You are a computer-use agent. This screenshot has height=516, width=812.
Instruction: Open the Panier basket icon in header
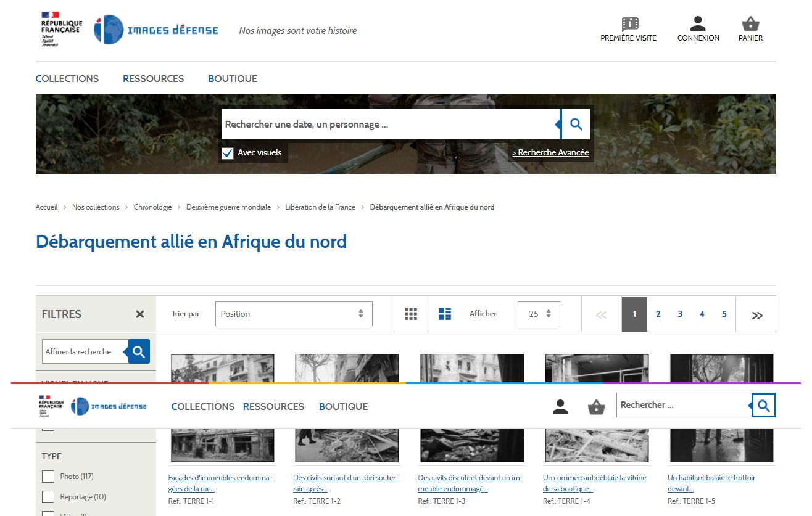[x=750, y=24]
